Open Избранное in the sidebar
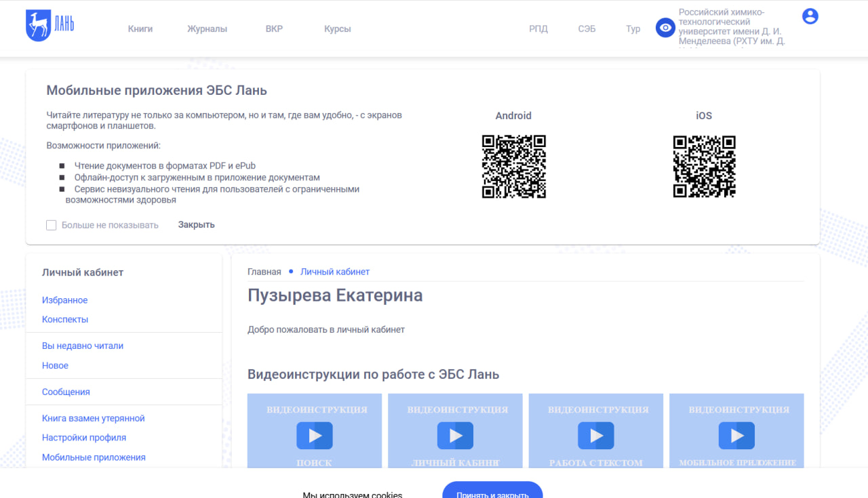This screenshot has width=868, height=498. 65,300
